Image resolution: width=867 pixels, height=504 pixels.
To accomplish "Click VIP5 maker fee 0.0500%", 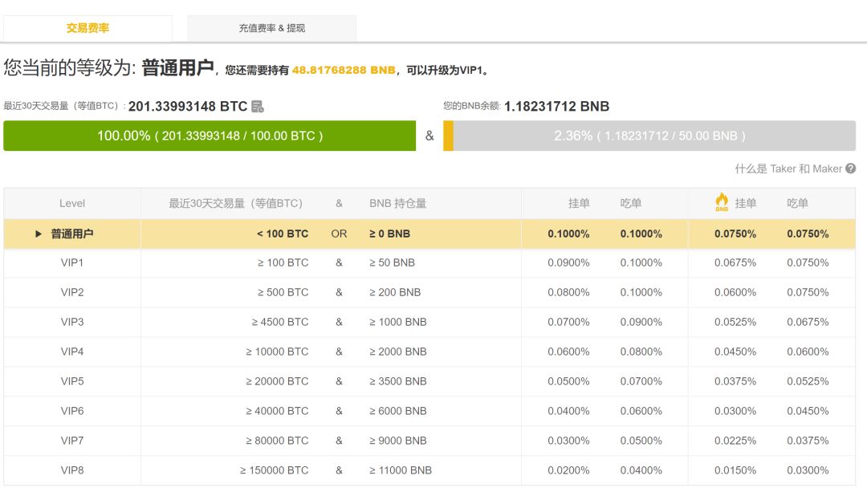I will (x=568, y=381).
